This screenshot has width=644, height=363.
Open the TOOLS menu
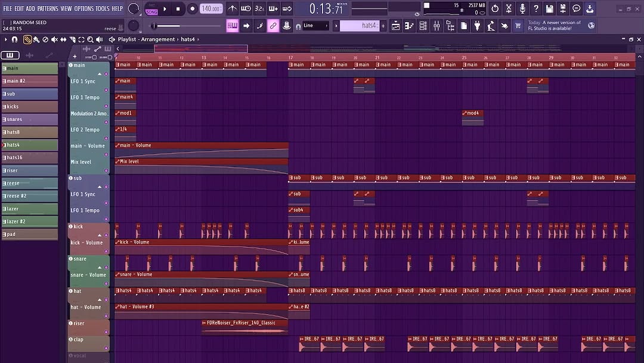(x=103, y=8)
